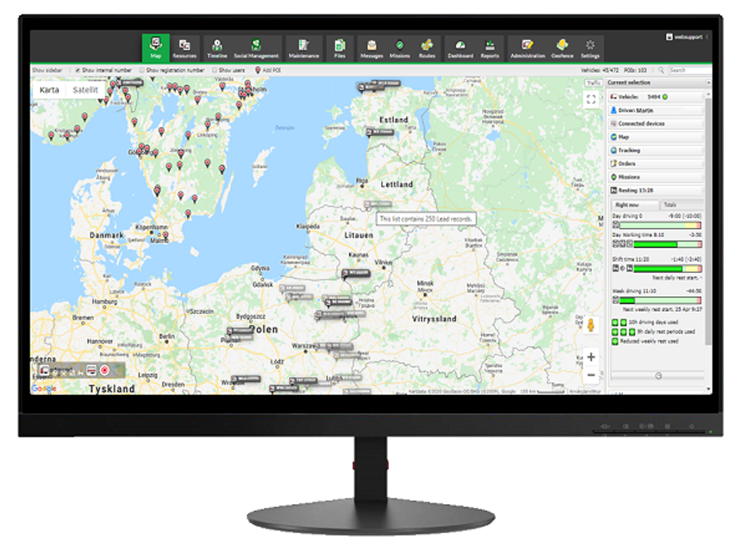Viewport: 747px width, 560px height.
Task: Open the Timeline module
Action: tap(217, 48)
